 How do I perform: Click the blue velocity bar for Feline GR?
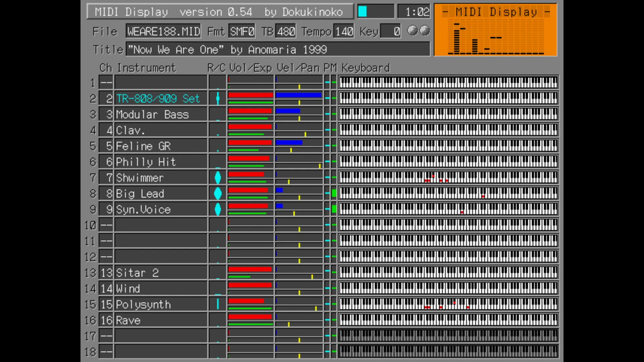point(289,142)
